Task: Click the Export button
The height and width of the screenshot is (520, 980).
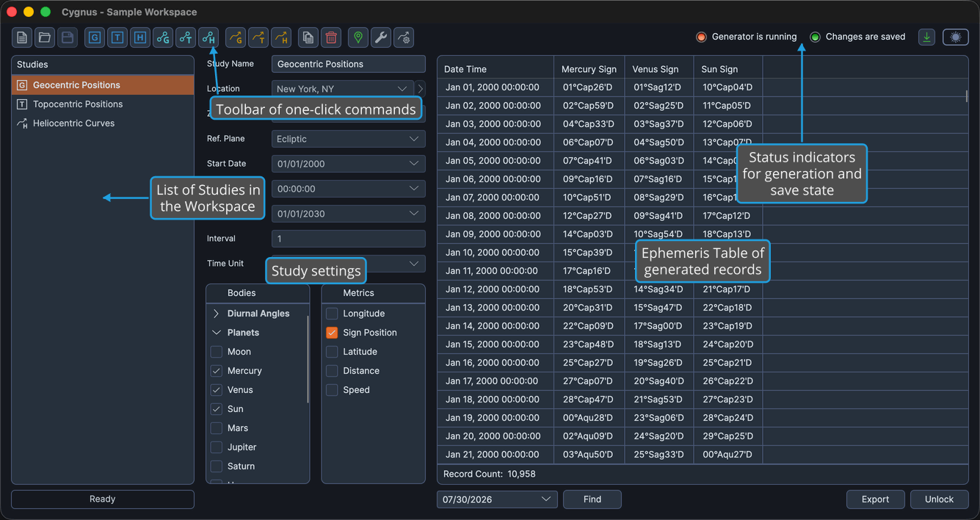Action: tap(875, 499)
